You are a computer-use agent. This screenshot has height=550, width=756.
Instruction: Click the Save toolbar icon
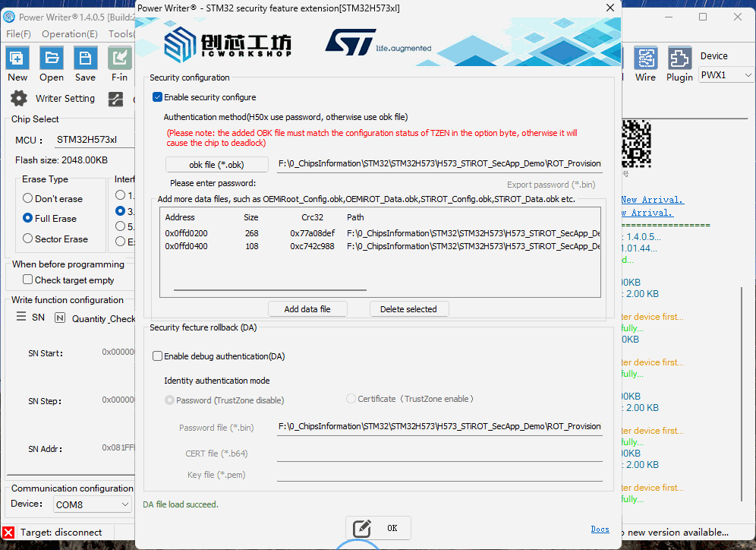click(85, 58)
